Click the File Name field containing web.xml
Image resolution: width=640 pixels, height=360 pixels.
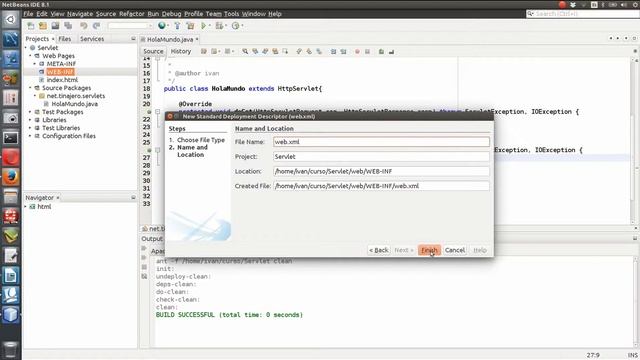click(x=381, y=142)
